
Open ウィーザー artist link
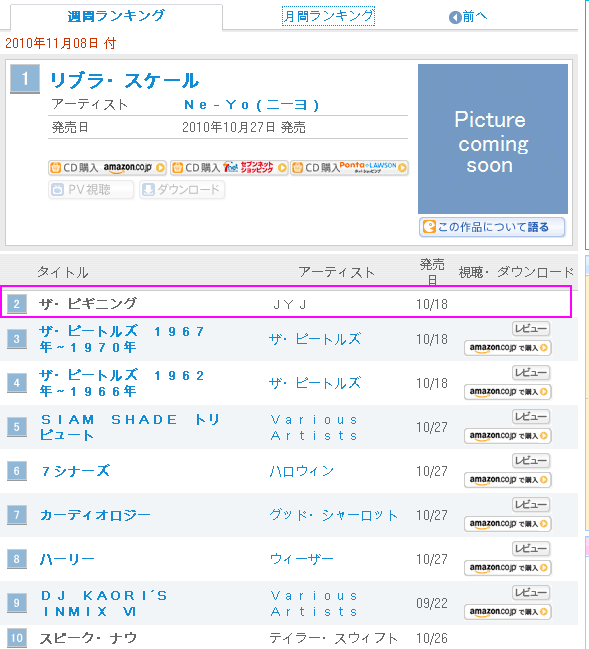[x=302, y=559]
